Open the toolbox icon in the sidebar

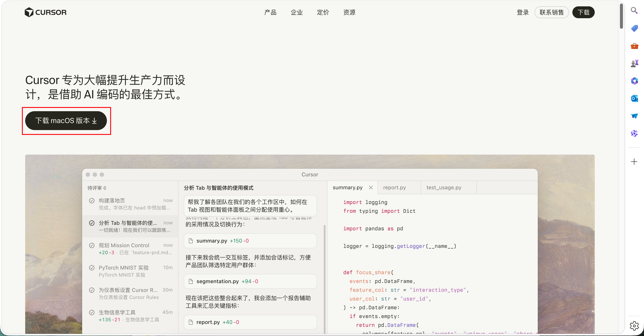(634, 46)
